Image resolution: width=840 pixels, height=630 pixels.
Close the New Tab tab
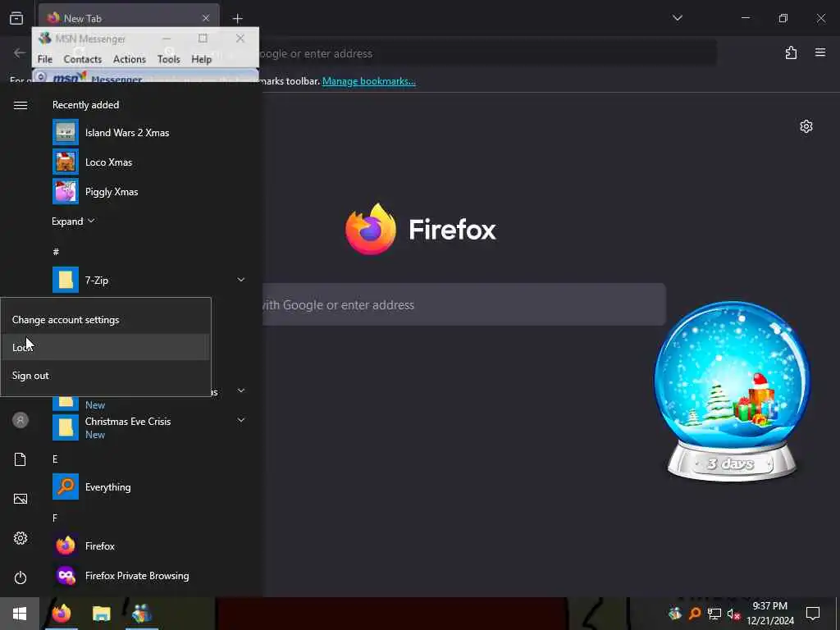(x=206, y=18)
